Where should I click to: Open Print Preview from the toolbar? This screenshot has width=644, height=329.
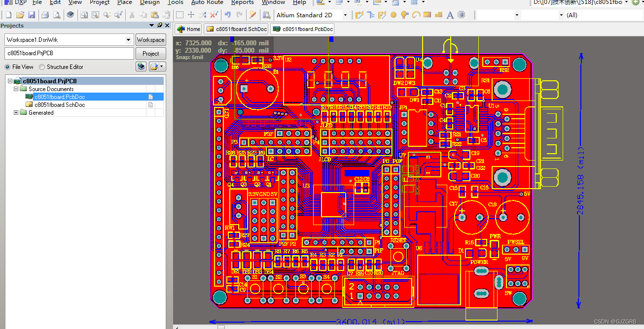pos(56,15)
